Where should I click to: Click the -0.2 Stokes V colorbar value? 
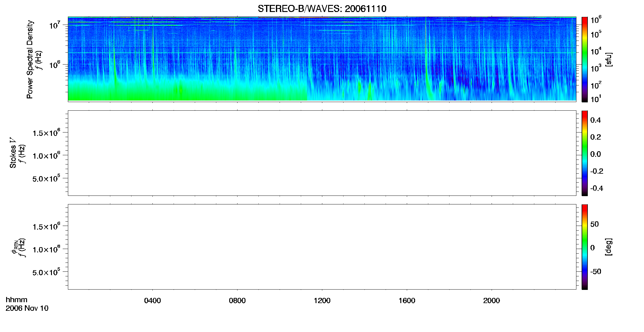point(597,171)
